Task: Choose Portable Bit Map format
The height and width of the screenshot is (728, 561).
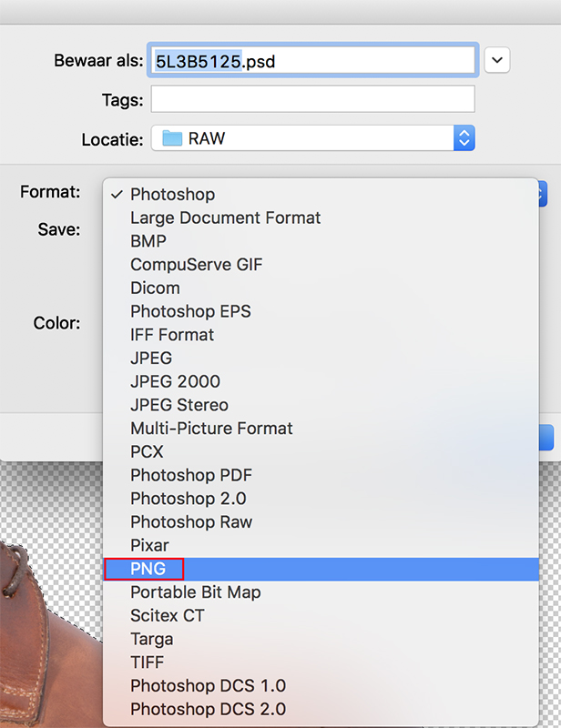Action: tap(321, 592)
